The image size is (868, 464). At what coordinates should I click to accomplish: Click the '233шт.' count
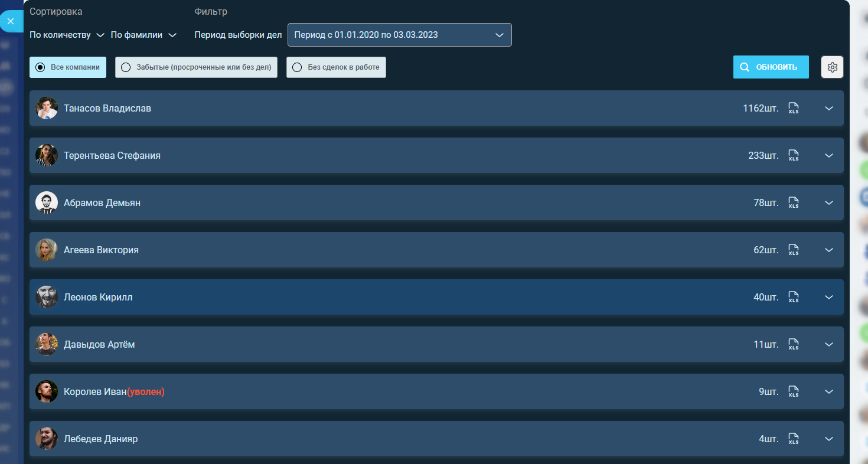tap(763, 155)
